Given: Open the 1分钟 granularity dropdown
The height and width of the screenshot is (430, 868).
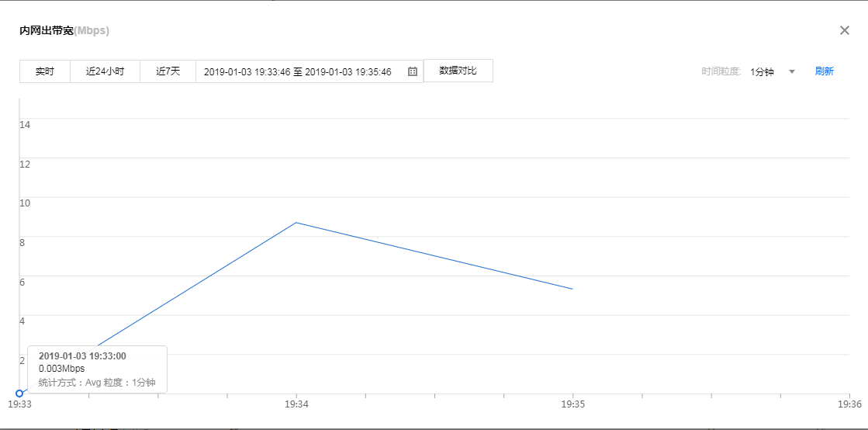Looking at the screenshot, I should pyautogui.click(x=763, y=71).
